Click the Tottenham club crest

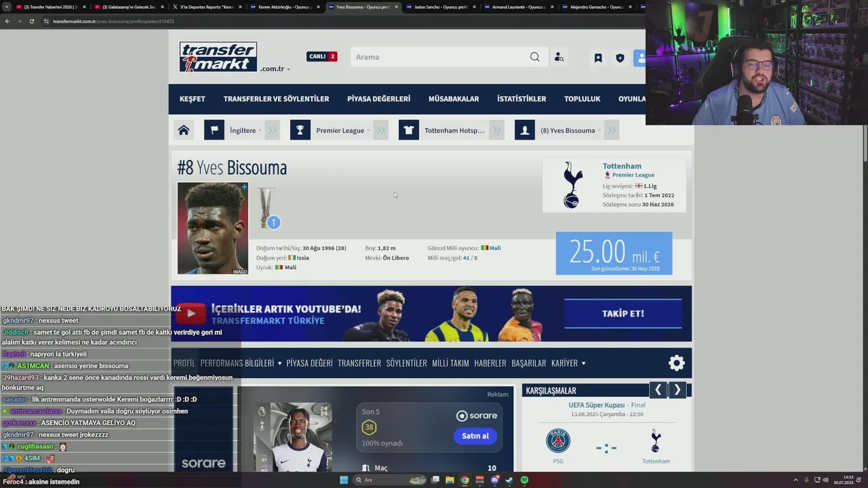tap(572, 185)
